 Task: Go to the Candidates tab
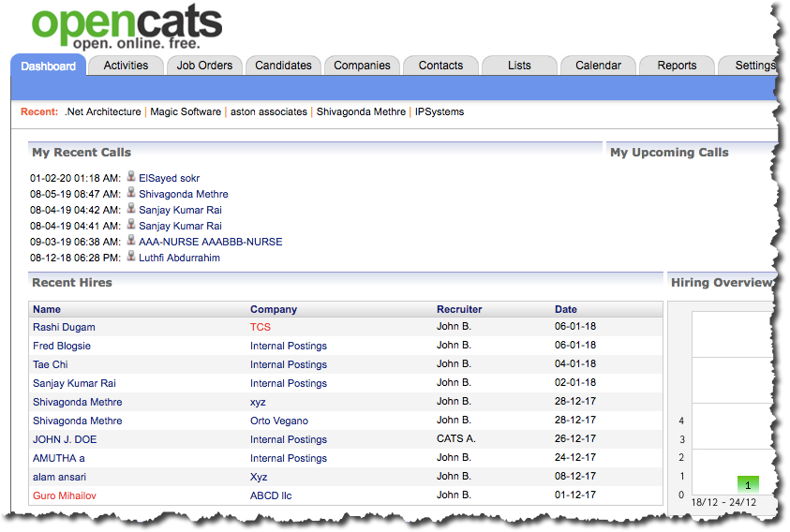click(x=283, y=66)
